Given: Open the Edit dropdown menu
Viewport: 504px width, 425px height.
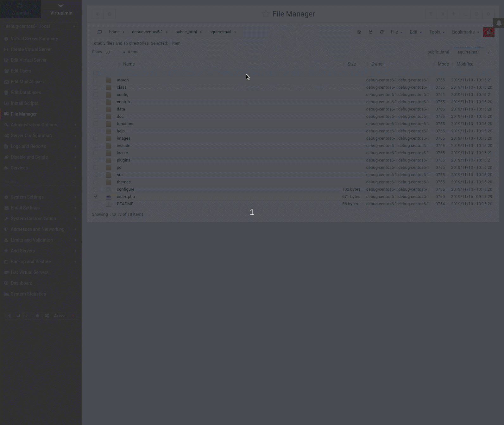Looking at the screenshot, I should [x=416, y=32].
